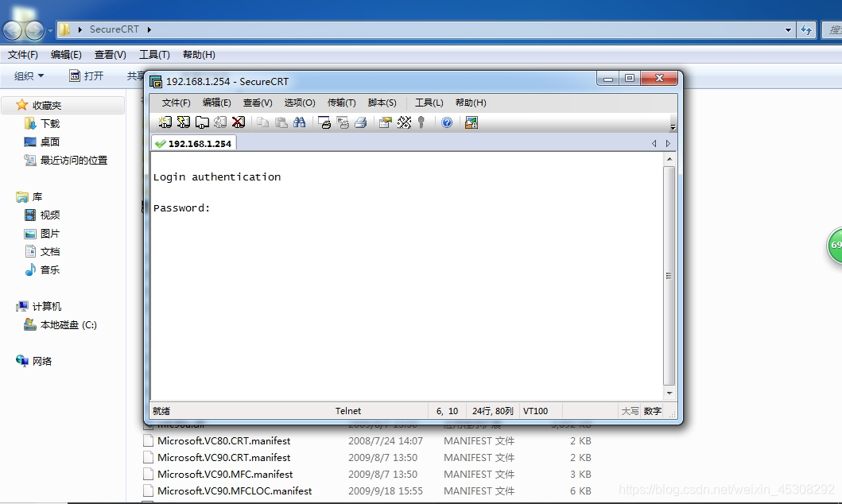Click the 打开 button in Explorer toolbar
The image size is (842, 504).
(x=87, y=76)
